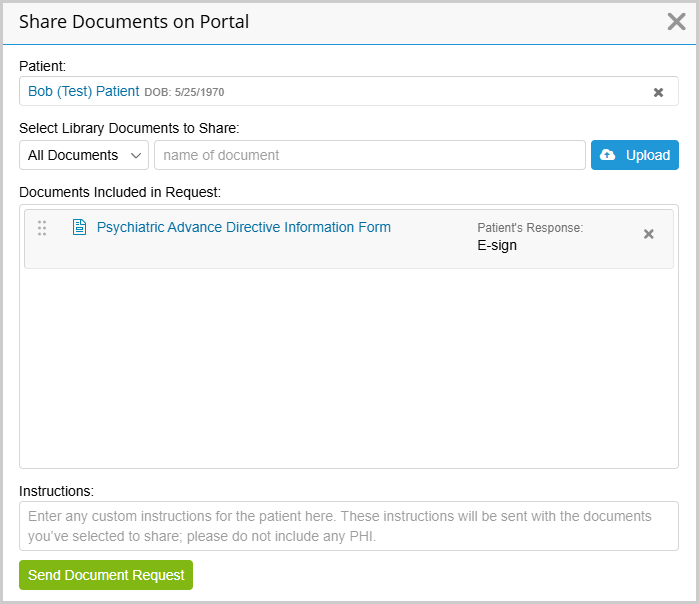Click the Upload button
Image resolution: width=699 pixels, height=604 pixels.
[634, 155]
